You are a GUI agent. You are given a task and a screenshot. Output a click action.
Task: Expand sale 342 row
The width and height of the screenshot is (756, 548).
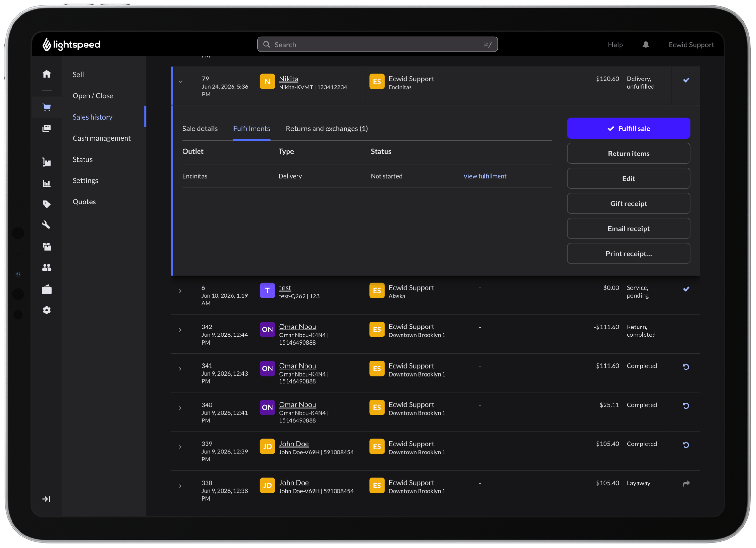click(x=180, y=330)
